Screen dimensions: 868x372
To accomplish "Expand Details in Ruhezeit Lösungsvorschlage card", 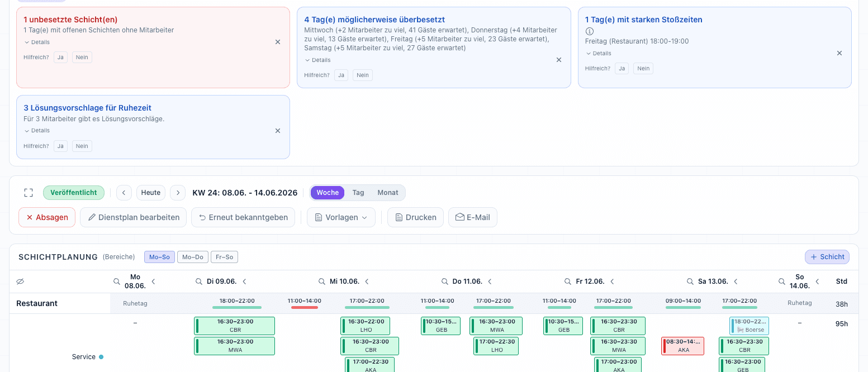I will tap(37, 131).
